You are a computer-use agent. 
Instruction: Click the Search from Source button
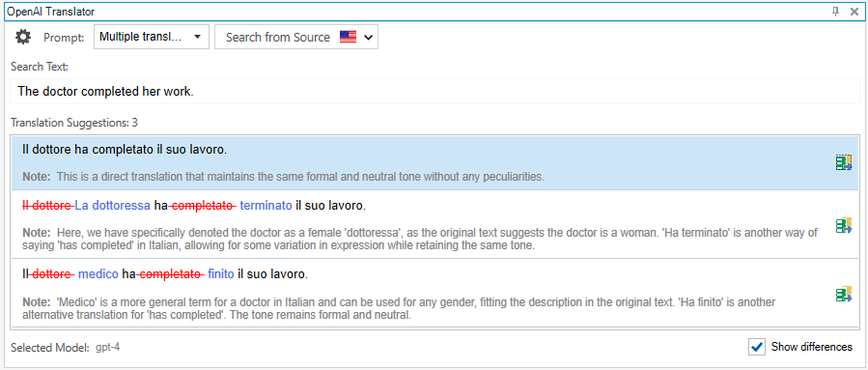pos(296,37)
